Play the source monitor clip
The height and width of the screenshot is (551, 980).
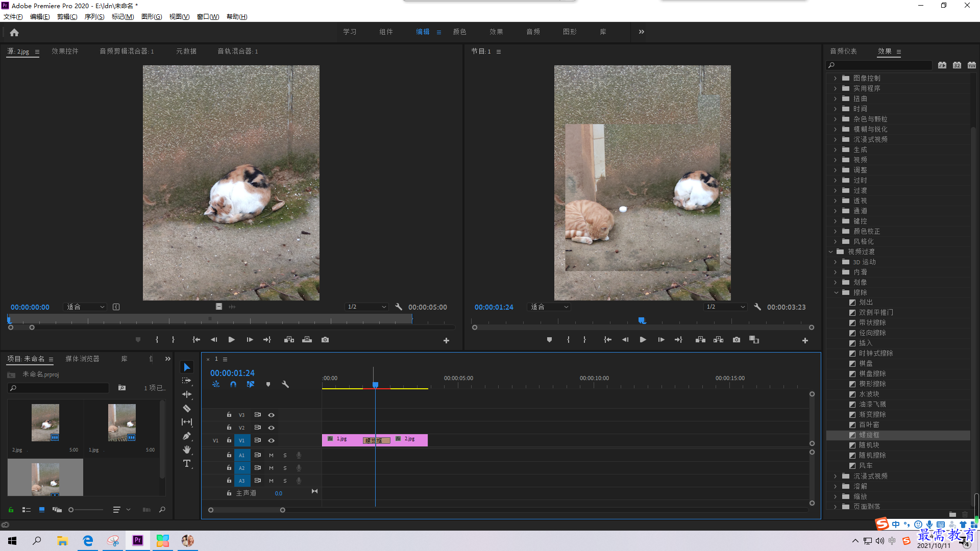coord(232,340)
